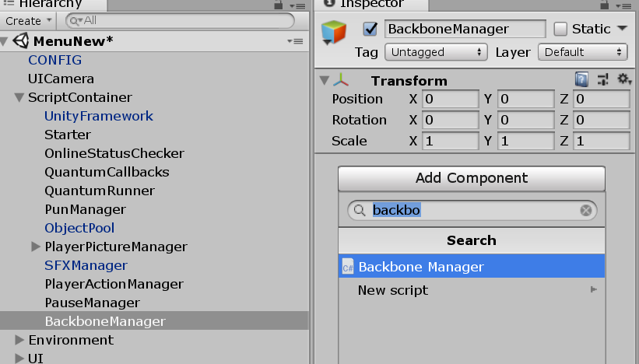
Task: Open the Layer dropdown showing Default
Action: coord(583,52)
